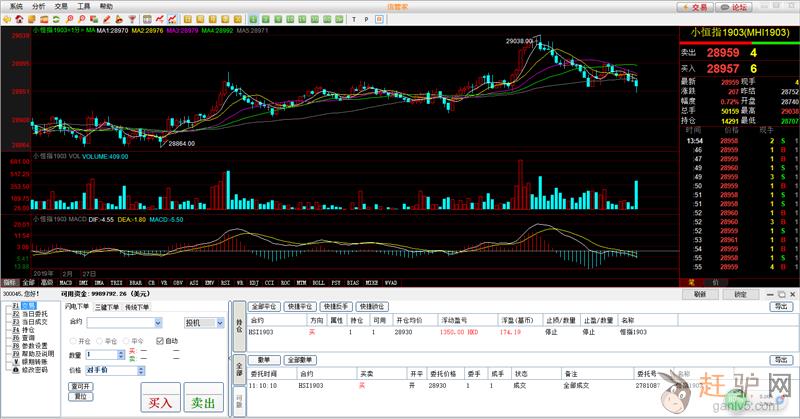Screen dimensions: 800x419
Task: Click the T icon in the toolbar
Action: [354, 19]
